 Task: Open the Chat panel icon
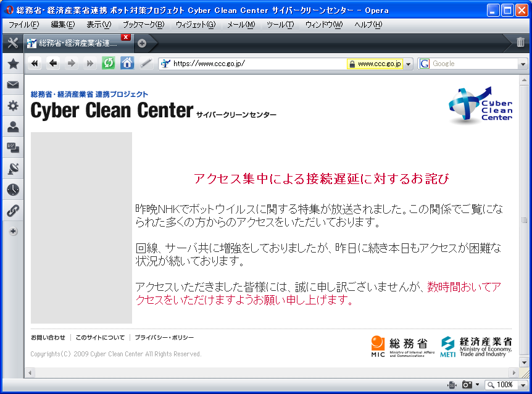(13, 148)
